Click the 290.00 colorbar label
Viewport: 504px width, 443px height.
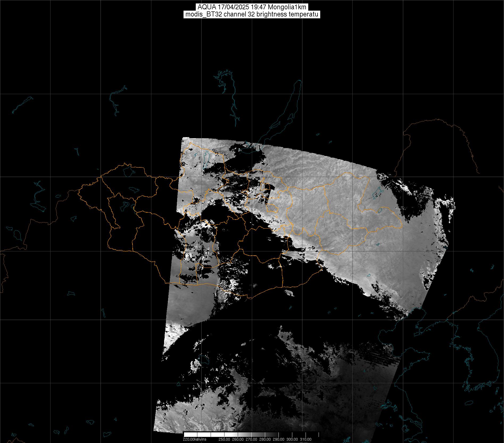279,439
